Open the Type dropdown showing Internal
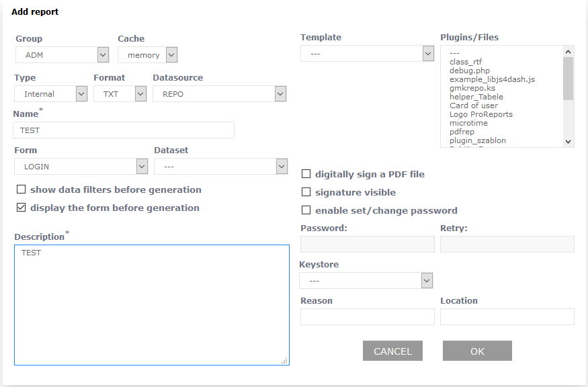588x387 pixels. [x=51, y=94]
